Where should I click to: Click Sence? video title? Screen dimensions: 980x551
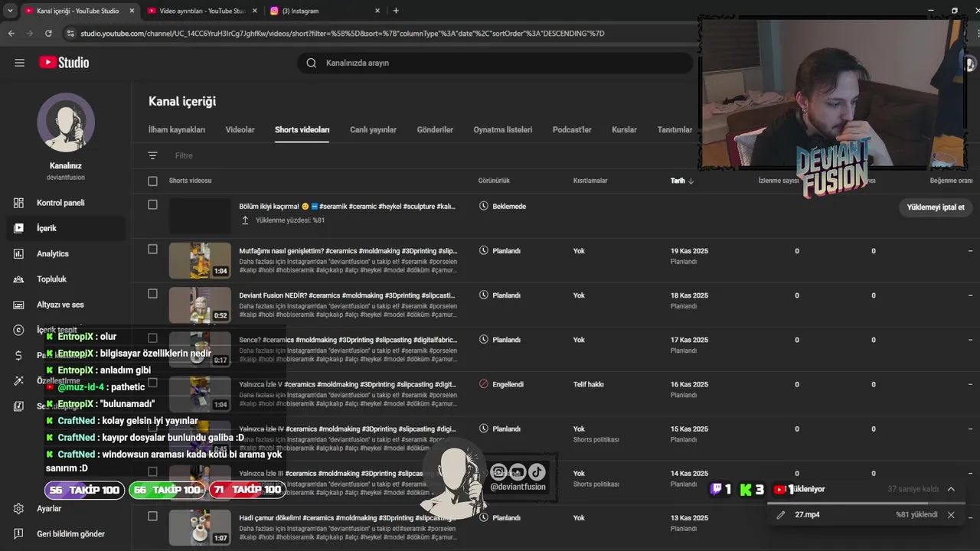click(348, 340)
